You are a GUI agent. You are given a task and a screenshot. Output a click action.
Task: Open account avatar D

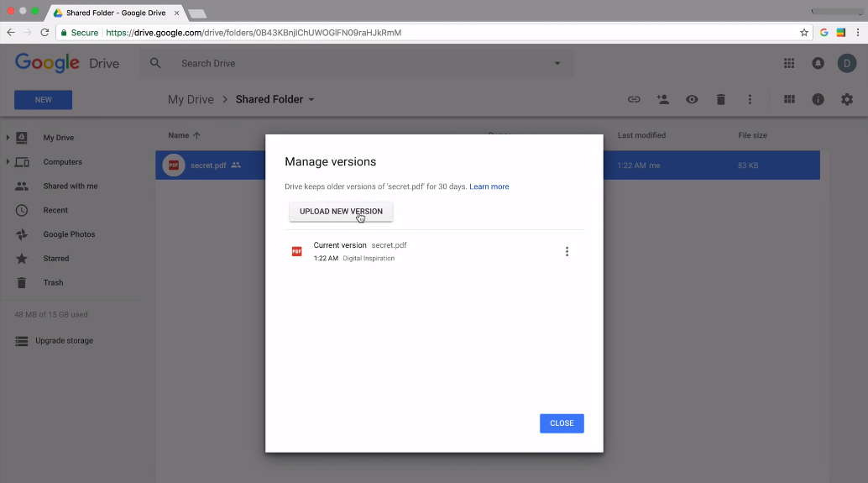[846, 63]
